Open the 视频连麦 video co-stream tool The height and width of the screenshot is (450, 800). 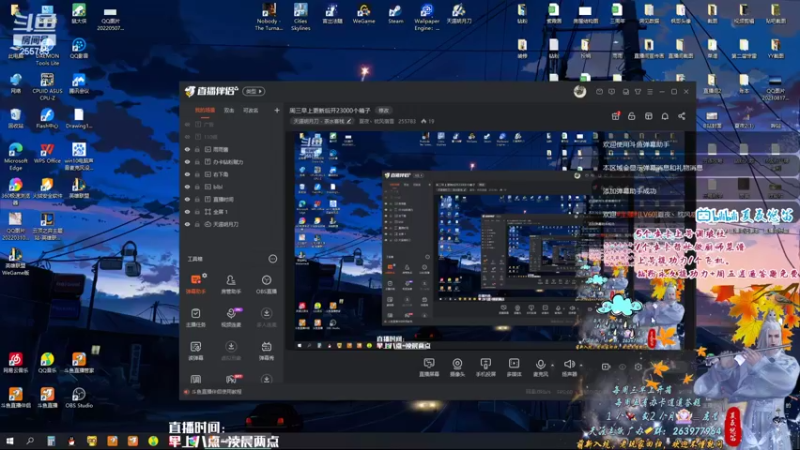click(231, 317)
